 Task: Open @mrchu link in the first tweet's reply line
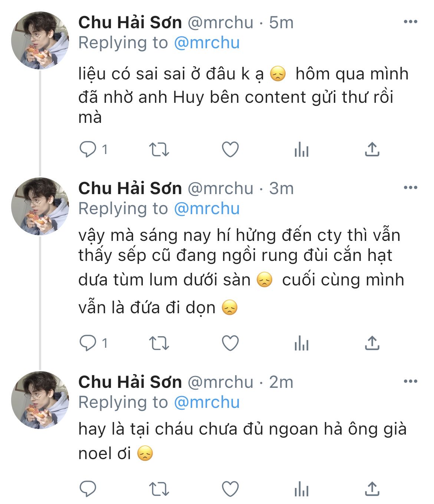(x=207, y=43)
